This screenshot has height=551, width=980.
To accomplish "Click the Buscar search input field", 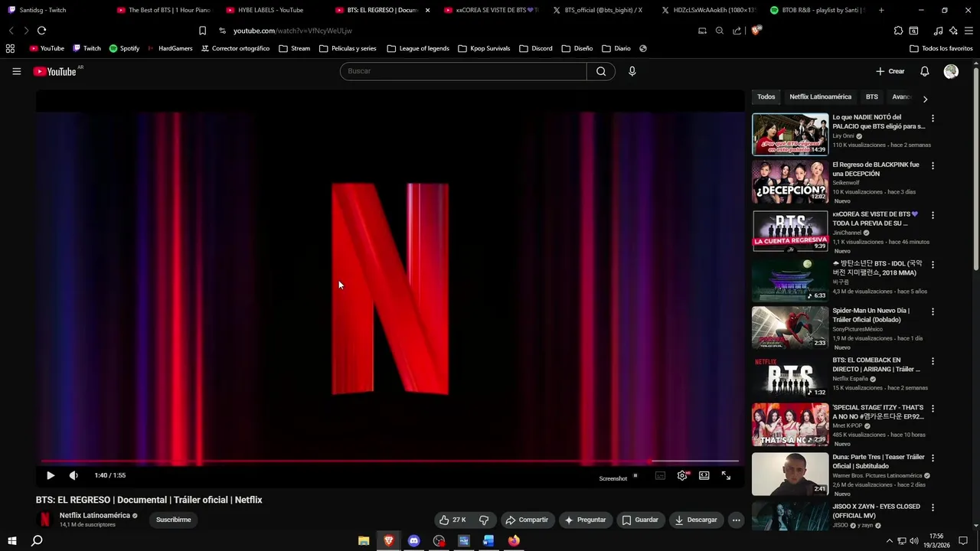I will pos(463,71).
